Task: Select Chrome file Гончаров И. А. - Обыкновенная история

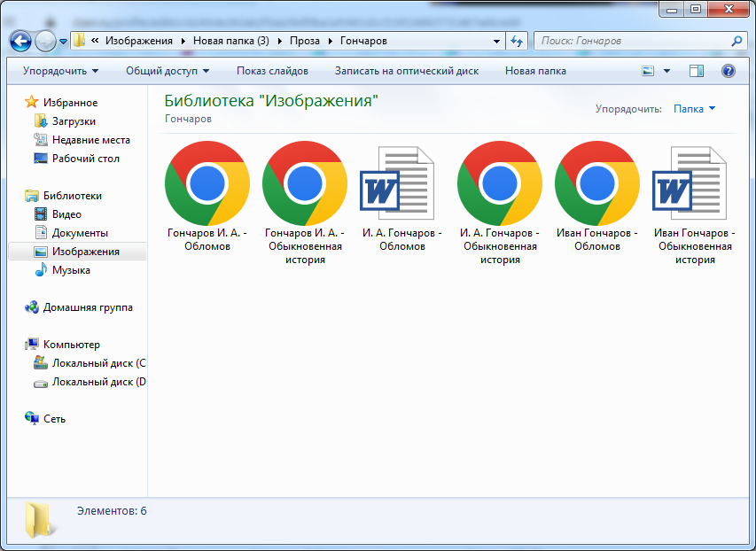Action: click(x=305, y=203)
